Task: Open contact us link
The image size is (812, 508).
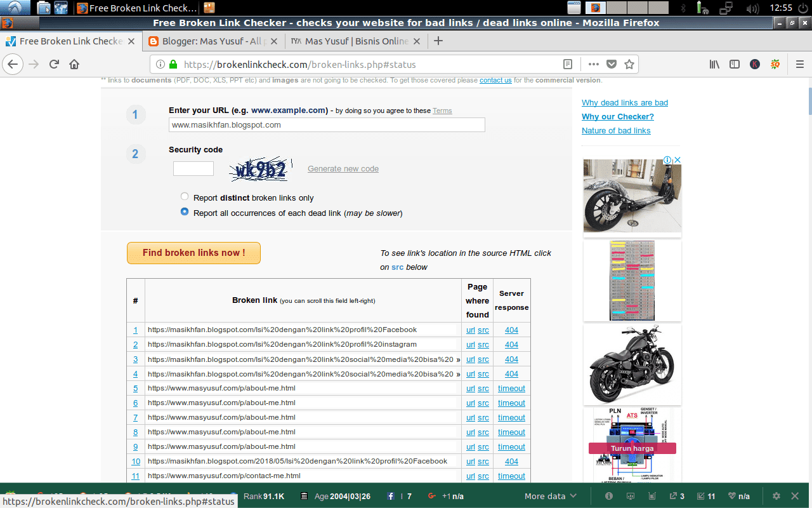Action: pyautogui.click(x=495, y=80)
